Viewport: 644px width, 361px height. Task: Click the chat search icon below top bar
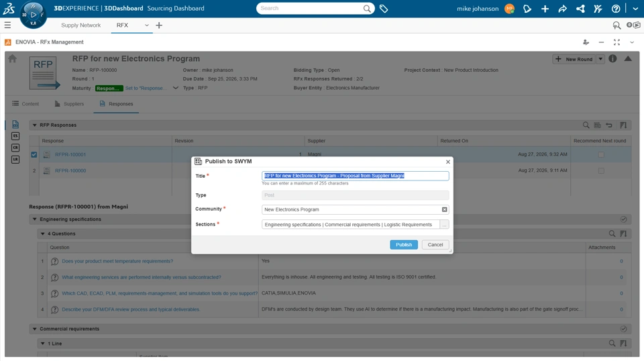coord(616,25)
